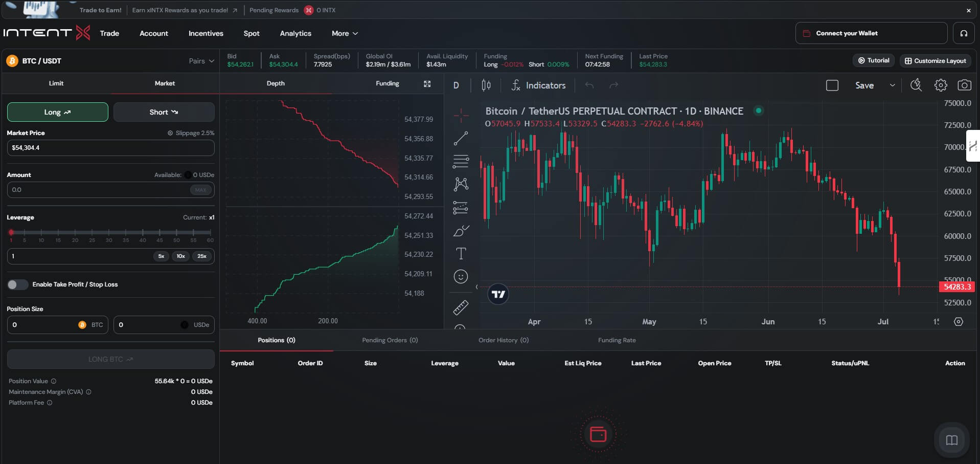Take a chart snapshot
Screen dimensions: 980x464
(965, 85)
